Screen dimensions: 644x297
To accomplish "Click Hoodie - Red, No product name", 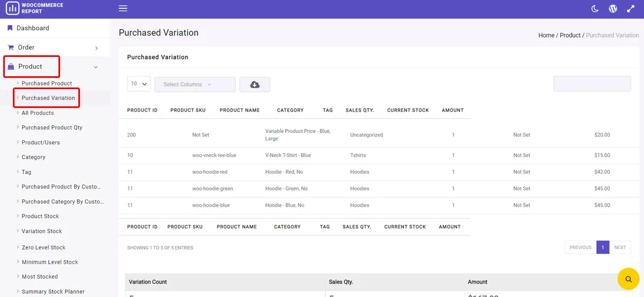I will point(284,172).
